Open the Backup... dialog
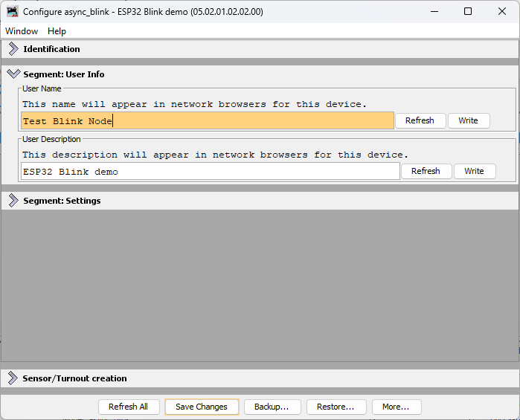520x420 pixels. point(272,407)
